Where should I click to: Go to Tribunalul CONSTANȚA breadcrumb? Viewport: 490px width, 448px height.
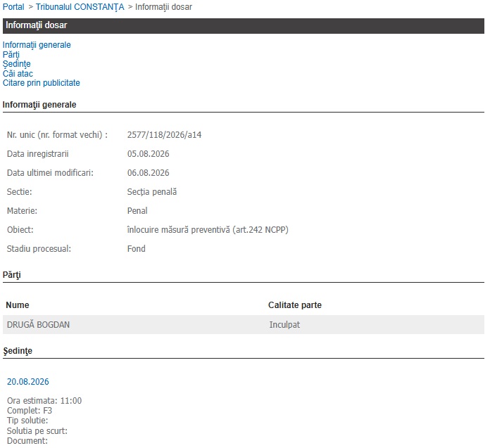(x=80, y=7)
